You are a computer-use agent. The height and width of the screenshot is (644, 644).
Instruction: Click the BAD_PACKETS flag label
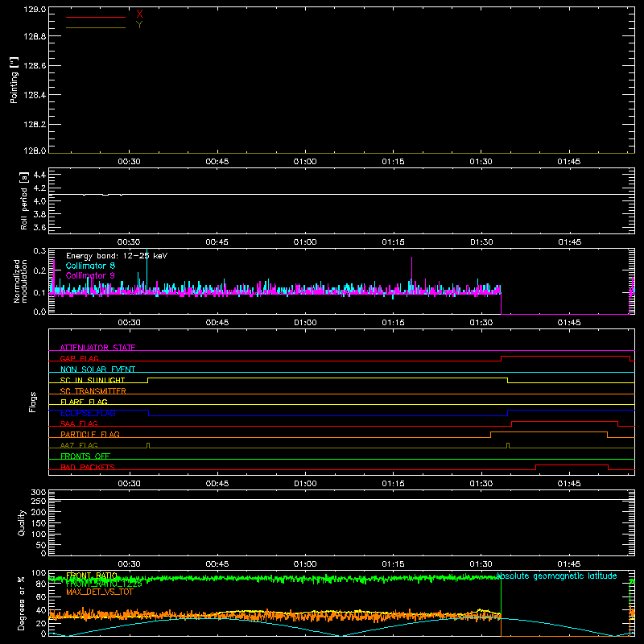[88, 467]
